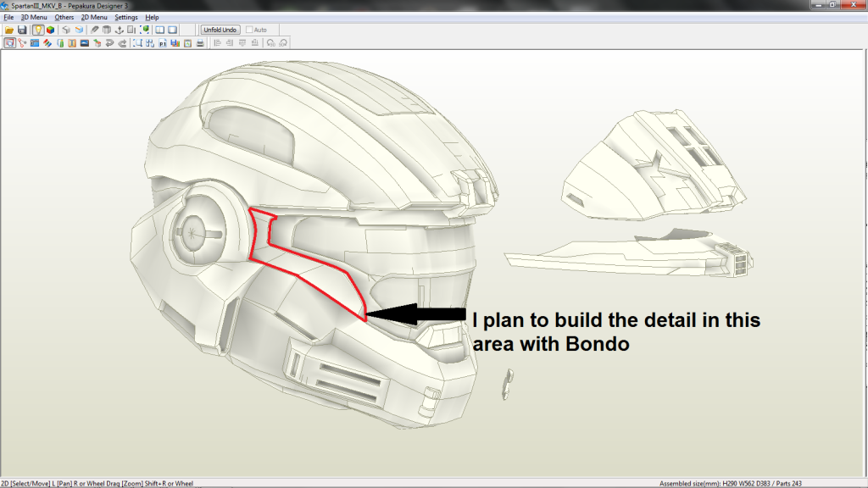Viewport: 868px width, 488px height.
Task: Enable the Auto checkbox
Action: [250, 30]
